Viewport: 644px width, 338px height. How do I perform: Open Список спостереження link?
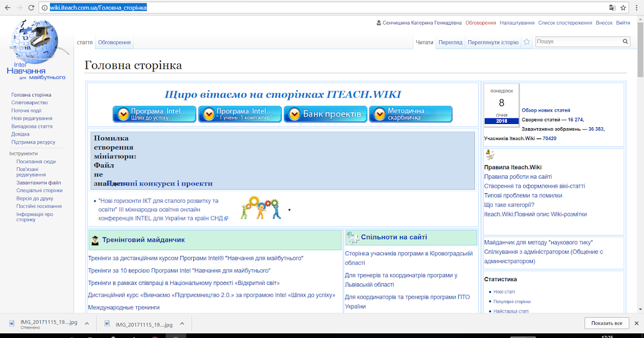[565, 23]
